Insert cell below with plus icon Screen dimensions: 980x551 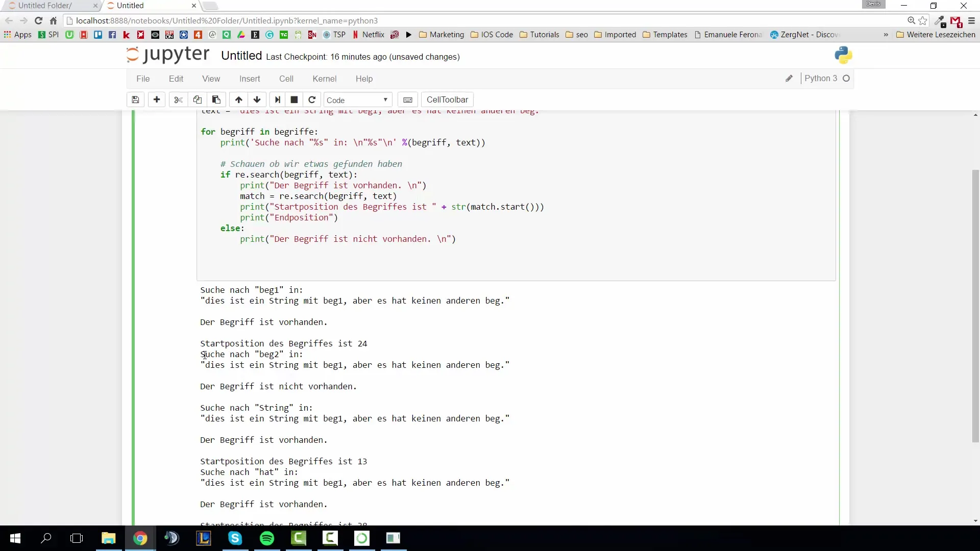pyautogui.click(x=157, y=100)
